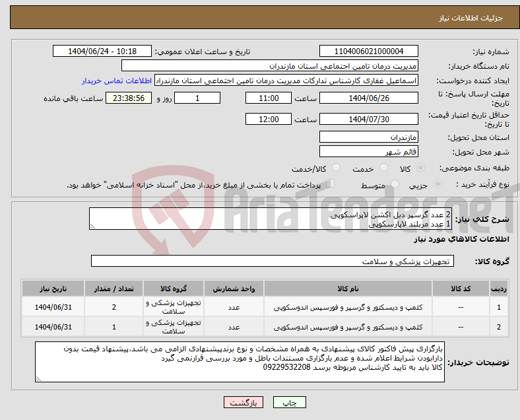
Task: Click the request creator field اسماعیل غفاری
Action: [286, 81]
